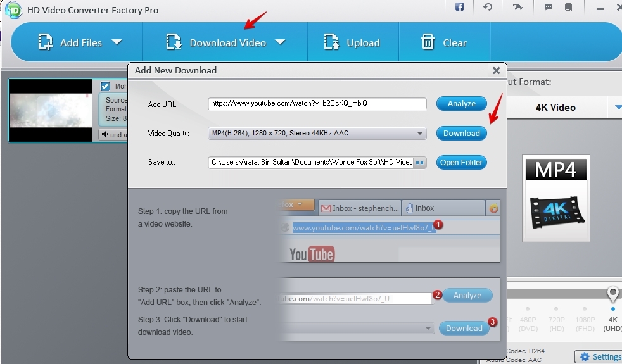Click the Analyze button next to URL
Viewport: 622px width, 364px height.
click(x=461, y=103)
